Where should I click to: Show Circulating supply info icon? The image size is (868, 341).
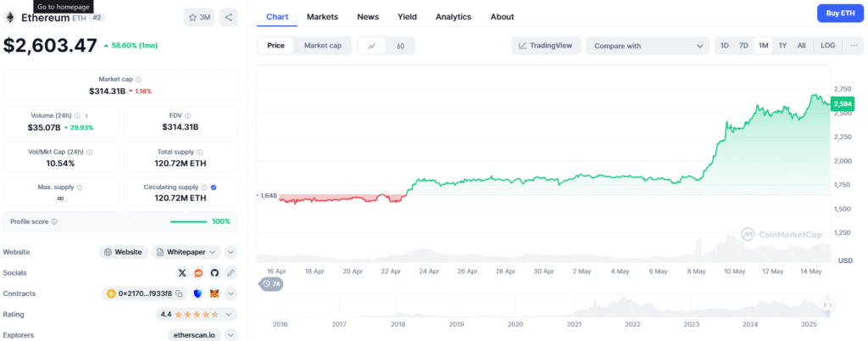pos(204,187)
